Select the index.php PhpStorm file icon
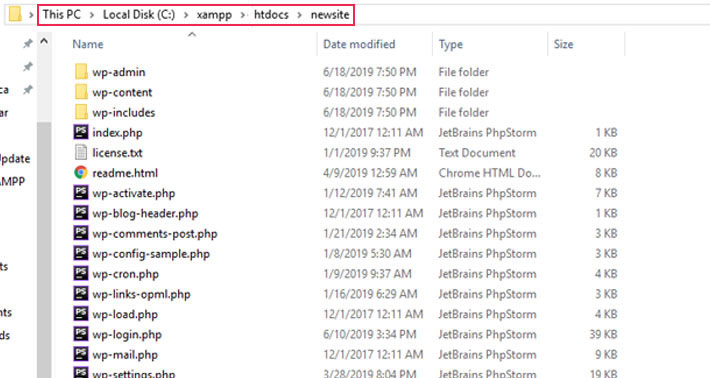710x378 pixels. point(81,132)
